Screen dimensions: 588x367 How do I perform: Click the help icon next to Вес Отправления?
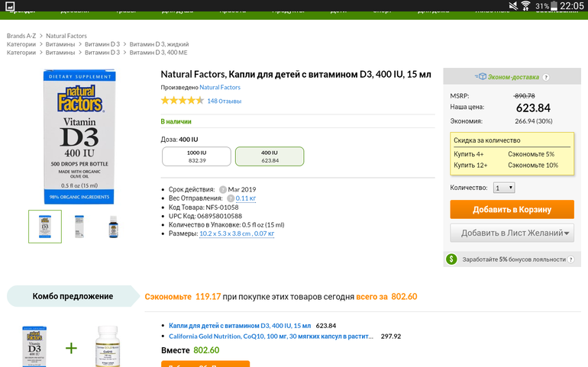click(x=230, y=198)
